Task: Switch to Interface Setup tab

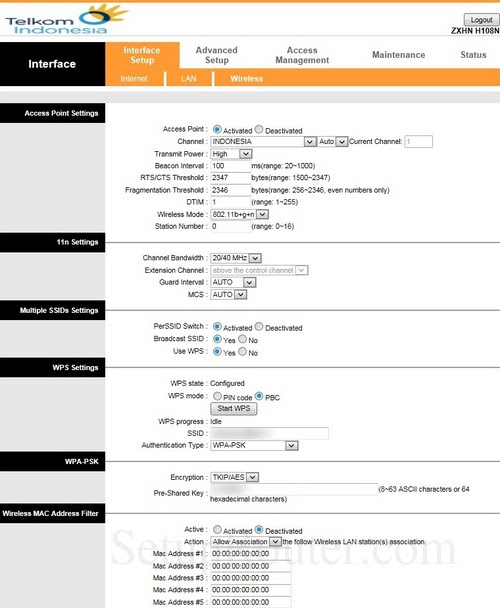Action: point(142,55)
